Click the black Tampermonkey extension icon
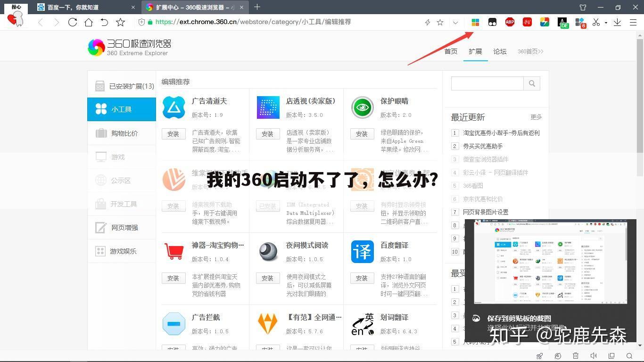644x362 pixels. tap(492, 22)
